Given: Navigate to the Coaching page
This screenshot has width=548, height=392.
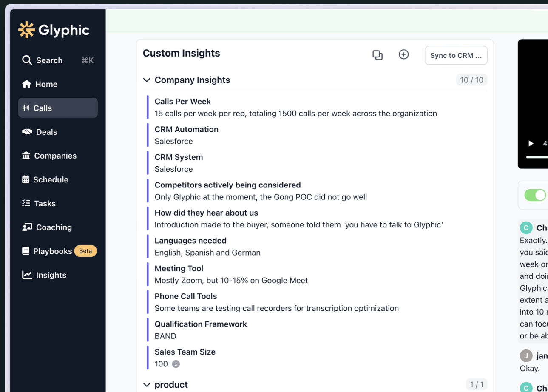Looking at the screenshot, I should [54, 227].
